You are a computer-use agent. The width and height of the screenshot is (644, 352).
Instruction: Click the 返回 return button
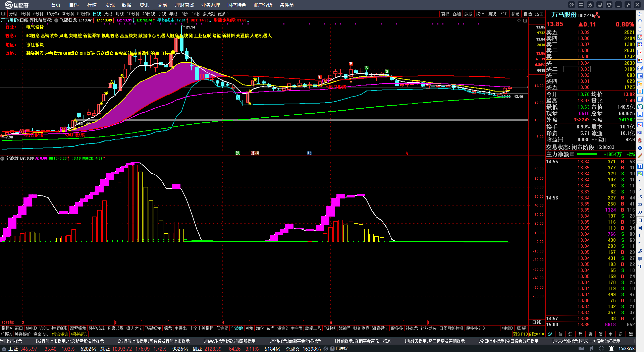[539, 14]
